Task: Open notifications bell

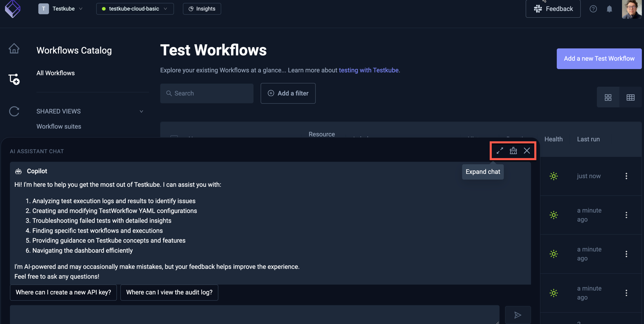Action: click(x=609, y=9)
